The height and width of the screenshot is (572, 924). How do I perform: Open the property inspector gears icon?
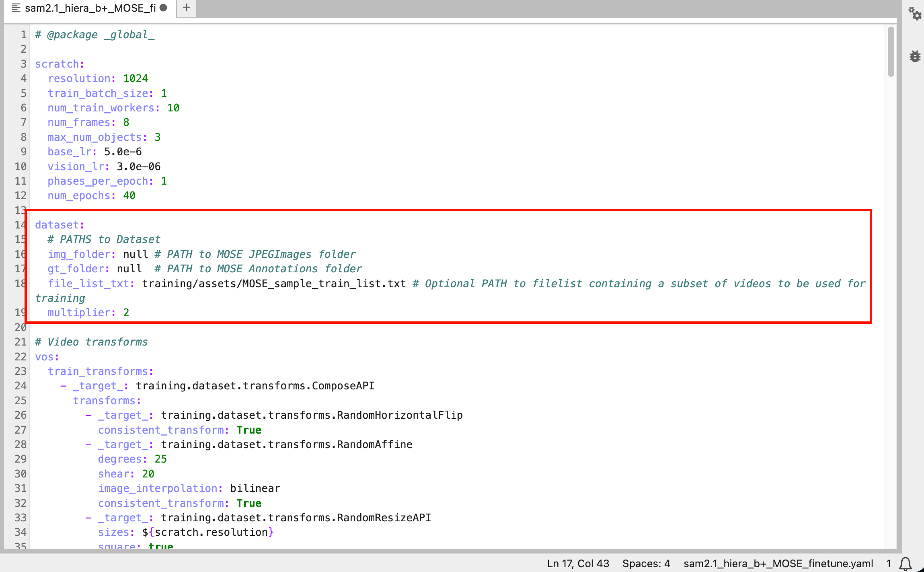(x=915, y=14)
